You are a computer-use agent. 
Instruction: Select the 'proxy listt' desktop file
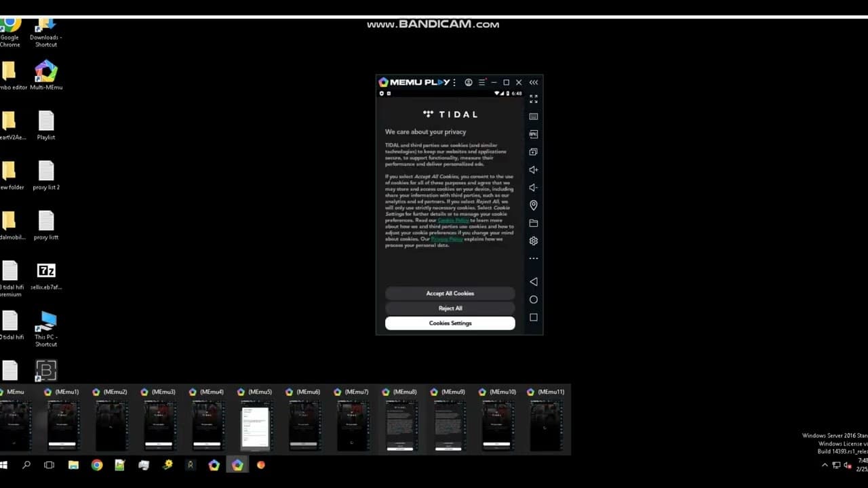coord(46,226)
